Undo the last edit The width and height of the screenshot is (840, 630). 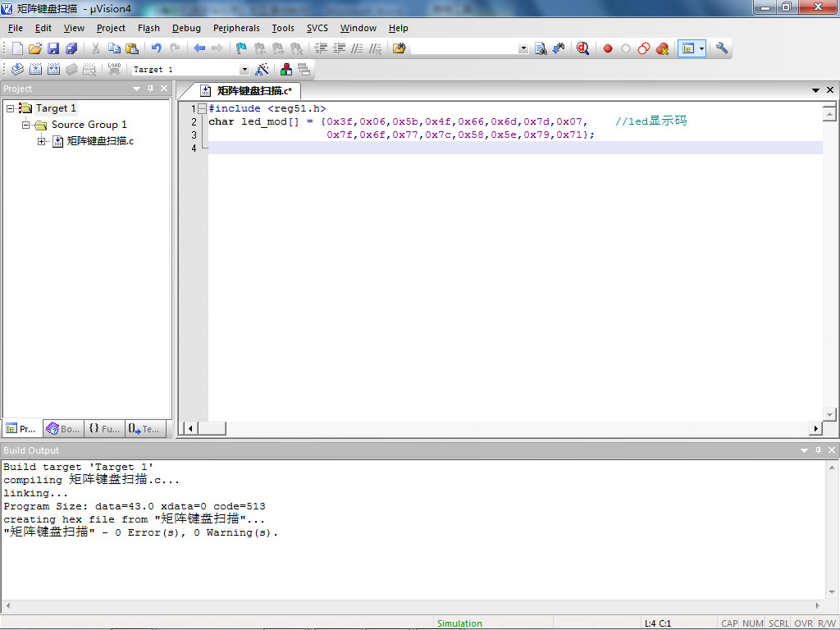tap(157, 48)
